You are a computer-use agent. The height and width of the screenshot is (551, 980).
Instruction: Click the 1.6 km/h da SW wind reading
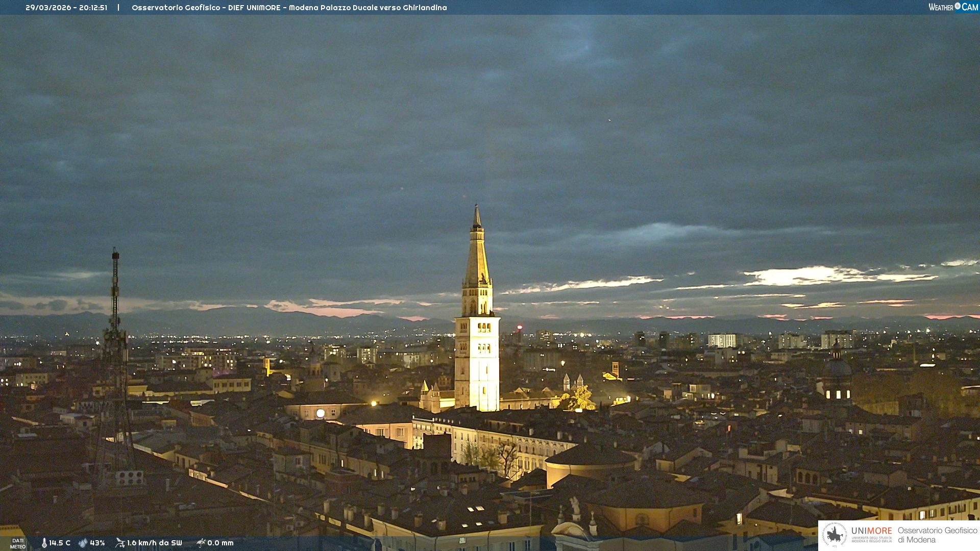[154, 543]
